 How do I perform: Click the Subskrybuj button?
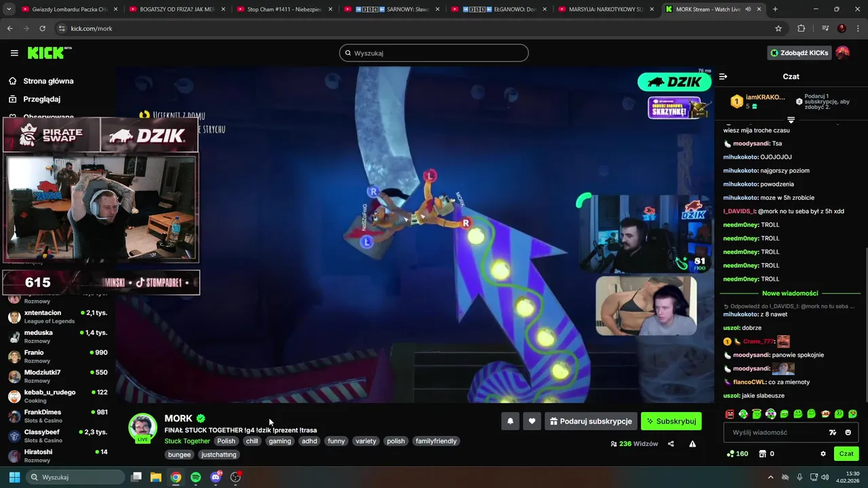coord(671,421)
